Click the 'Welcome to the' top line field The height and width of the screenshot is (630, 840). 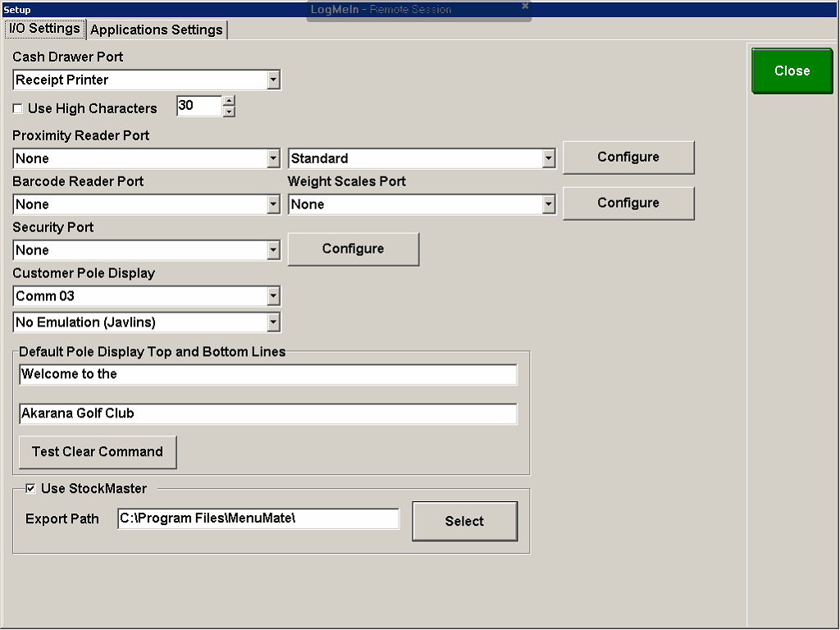click(268, 374)
